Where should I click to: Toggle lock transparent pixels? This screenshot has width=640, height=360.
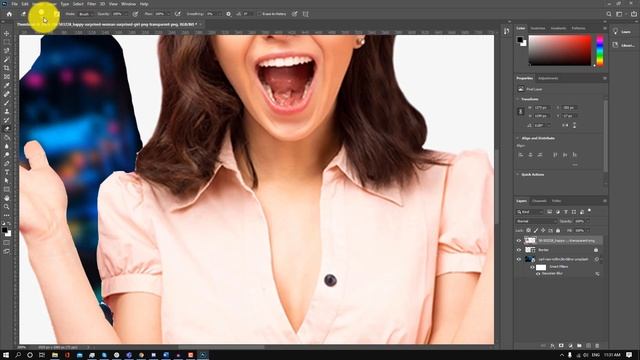point(529,231)
